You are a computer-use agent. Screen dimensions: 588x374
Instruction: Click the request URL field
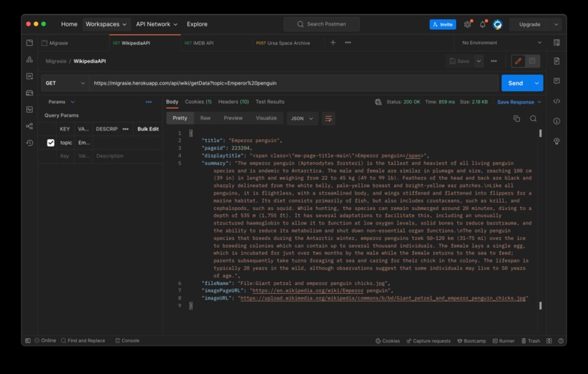tap(294, 83)
